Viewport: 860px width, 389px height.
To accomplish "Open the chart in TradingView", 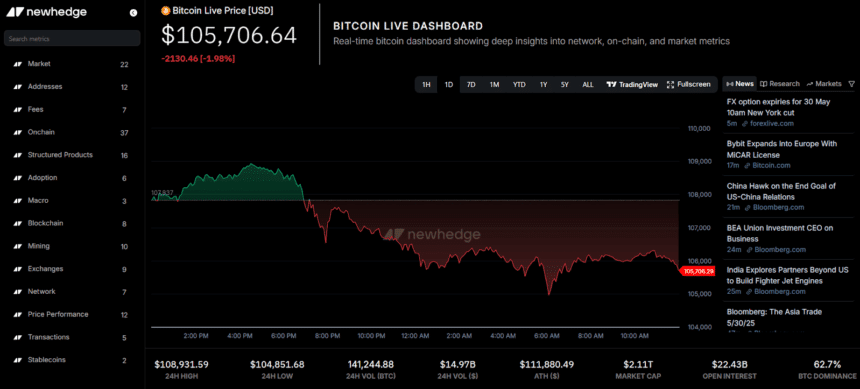I will click(x=632, y=84).
